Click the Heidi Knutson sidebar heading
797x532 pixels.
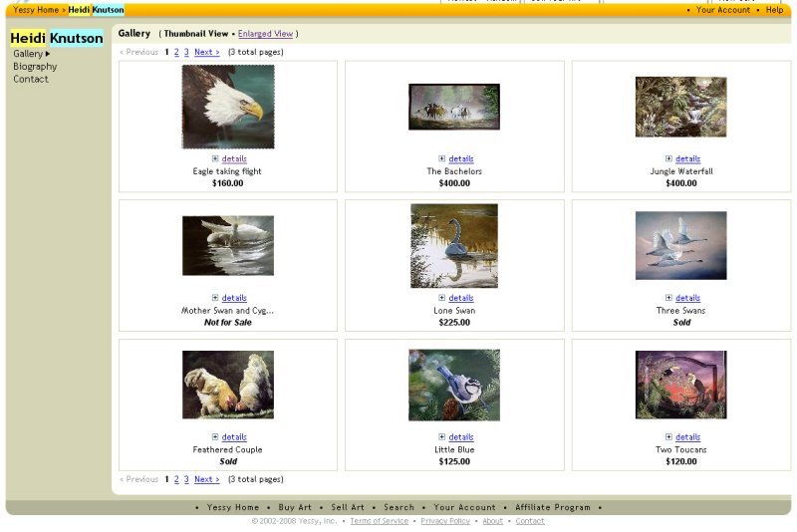pyautogui.click(x=57, y=38)
